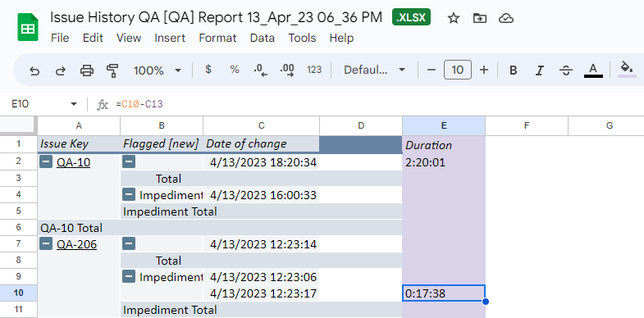644x318 pixels.
Task: Toggle strikethrough formatting
Action: [x=566, y=70]
